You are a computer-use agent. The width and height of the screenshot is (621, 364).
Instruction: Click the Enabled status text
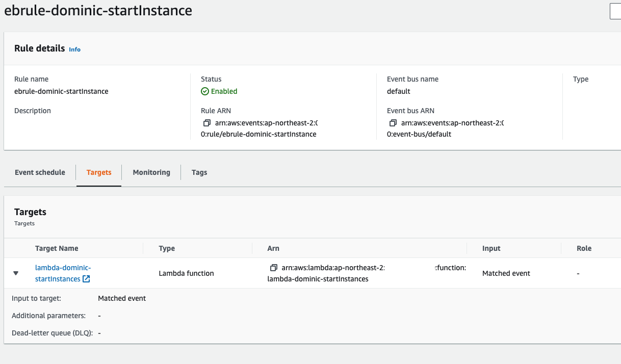pos(224,91)
